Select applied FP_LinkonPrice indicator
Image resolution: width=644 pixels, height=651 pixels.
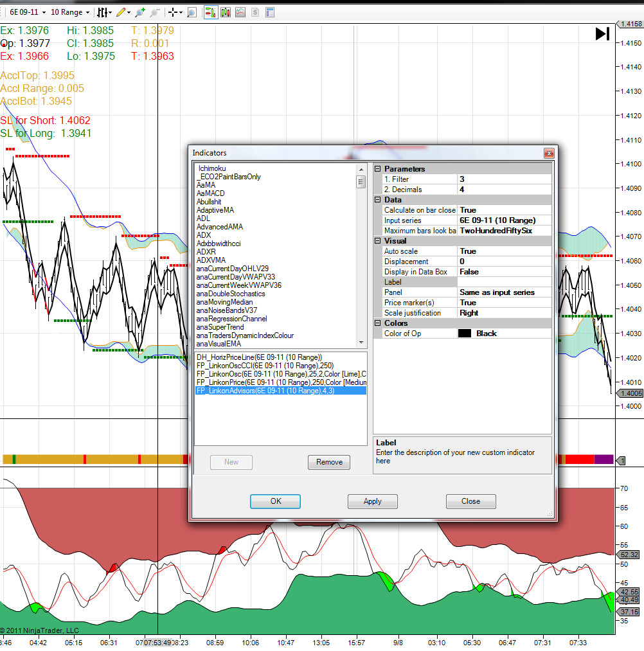[x=281, y=382]
